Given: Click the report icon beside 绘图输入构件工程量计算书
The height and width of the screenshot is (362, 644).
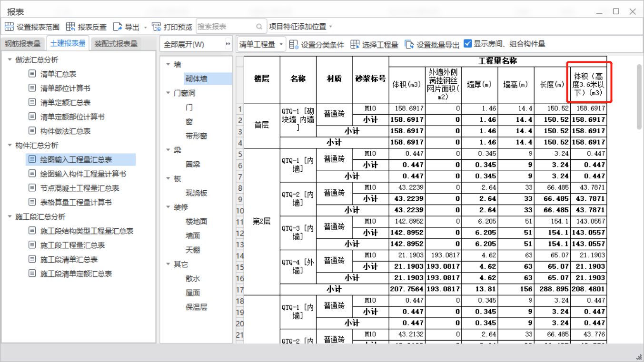Looking at the screenshot, I should click(32, 174).
